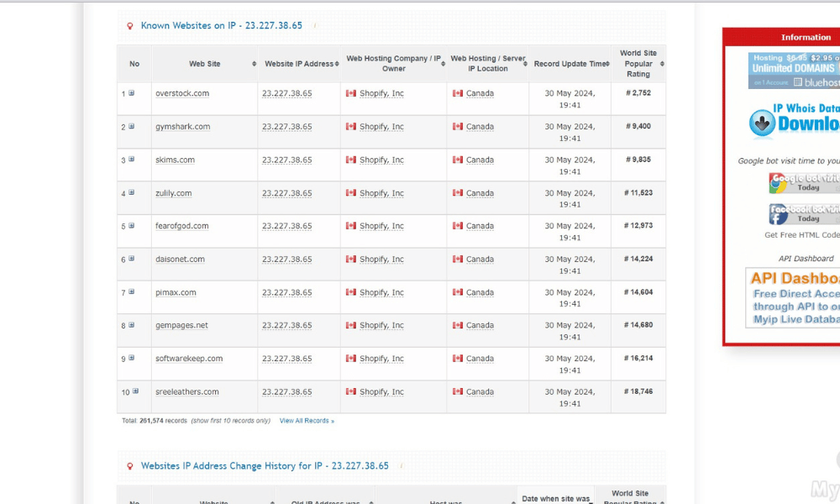Open overstock.com website link
The height and width of the screenshot is (504, 840).
point(182,93)
